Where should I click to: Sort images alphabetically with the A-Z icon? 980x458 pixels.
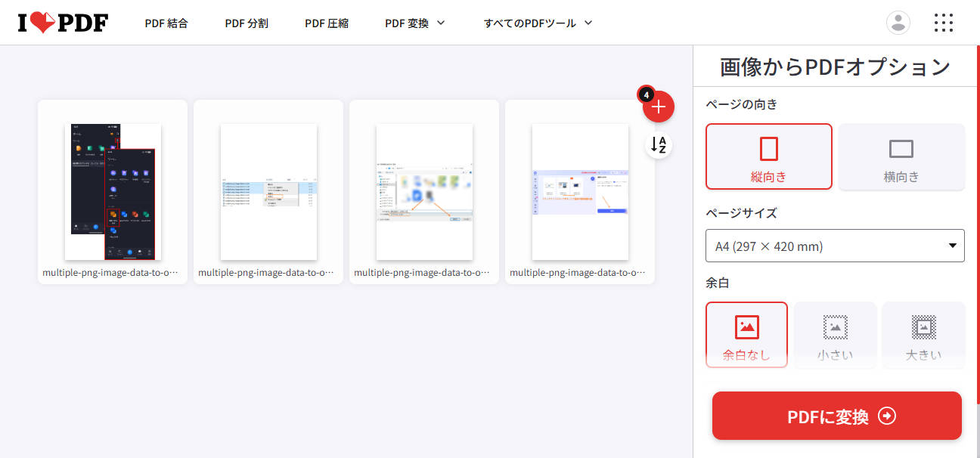point(659,145)
